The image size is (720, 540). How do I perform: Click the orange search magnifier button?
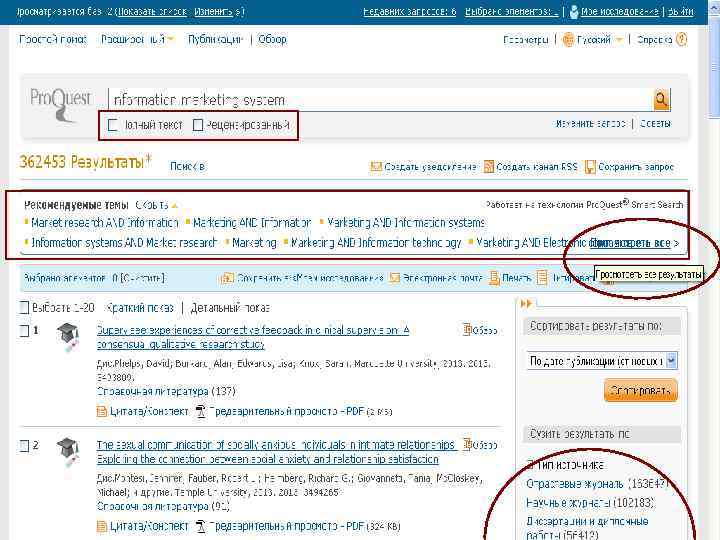tap(661, 99)
